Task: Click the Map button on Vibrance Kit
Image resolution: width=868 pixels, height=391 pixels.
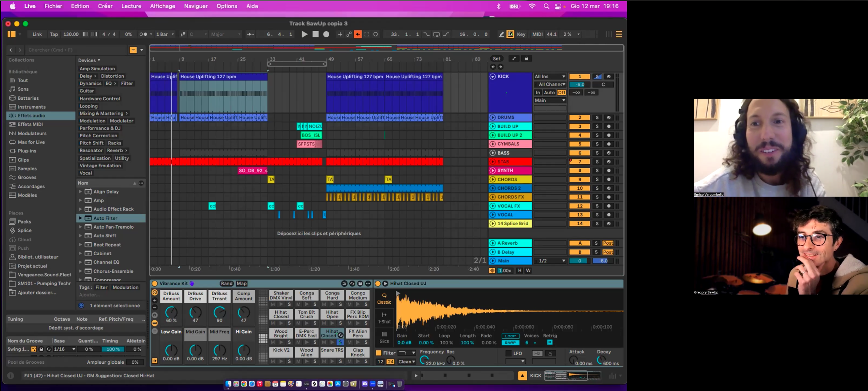Action: [242, 284]
